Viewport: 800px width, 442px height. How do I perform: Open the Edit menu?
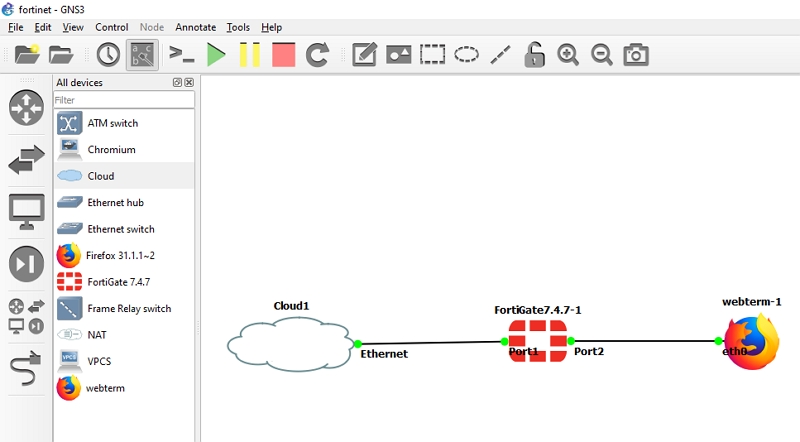pos(43,27)
